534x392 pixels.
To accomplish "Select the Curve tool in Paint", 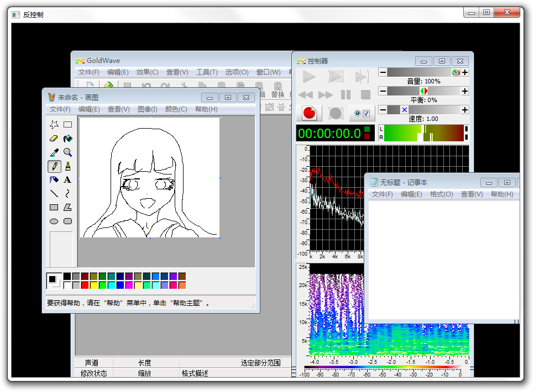I will (x=68, y=194).
